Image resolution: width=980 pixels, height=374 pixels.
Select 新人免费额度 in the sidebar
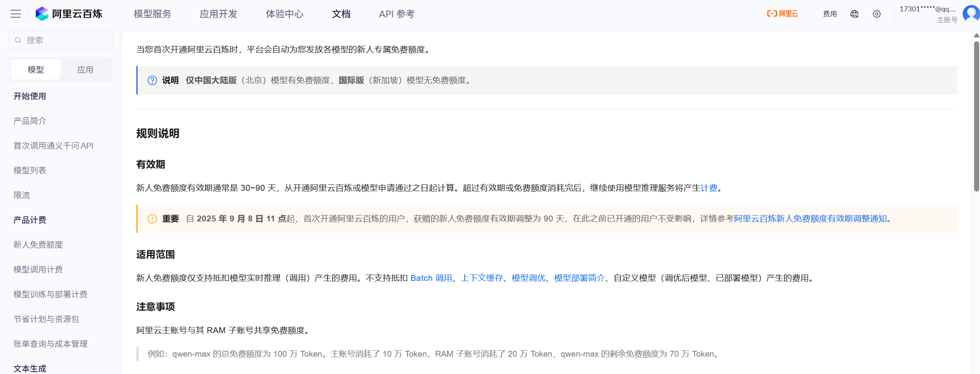[38, 245]
